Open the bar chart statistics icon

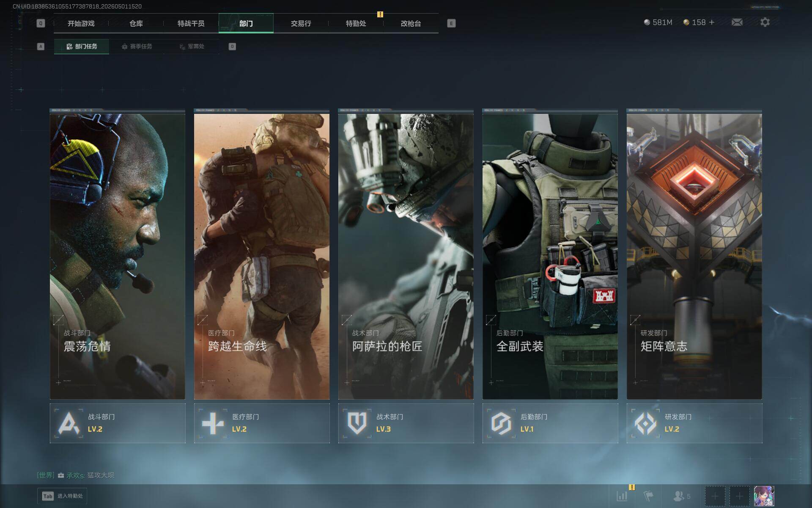pos(622,496)
